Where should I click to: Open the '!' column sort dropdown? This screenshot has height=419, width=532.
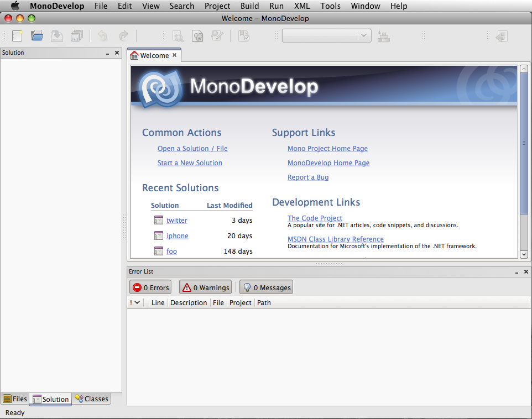135,302
